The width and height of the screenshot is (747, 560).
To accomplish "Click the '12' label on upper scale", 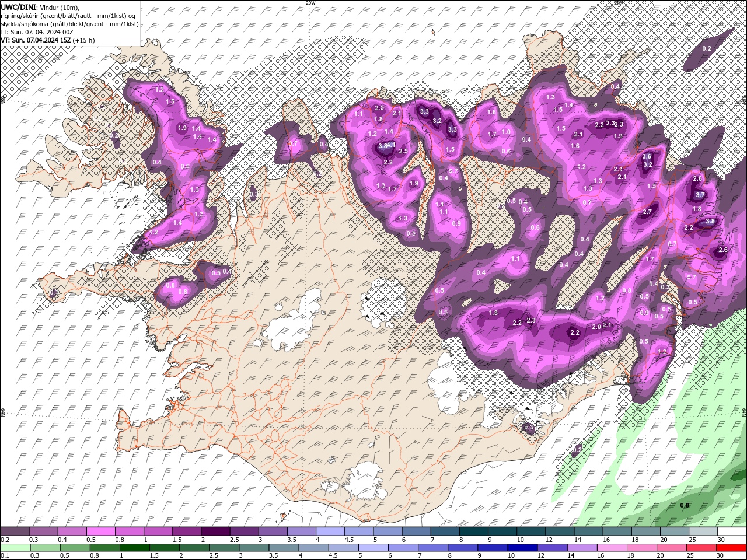I will point(549,540).
